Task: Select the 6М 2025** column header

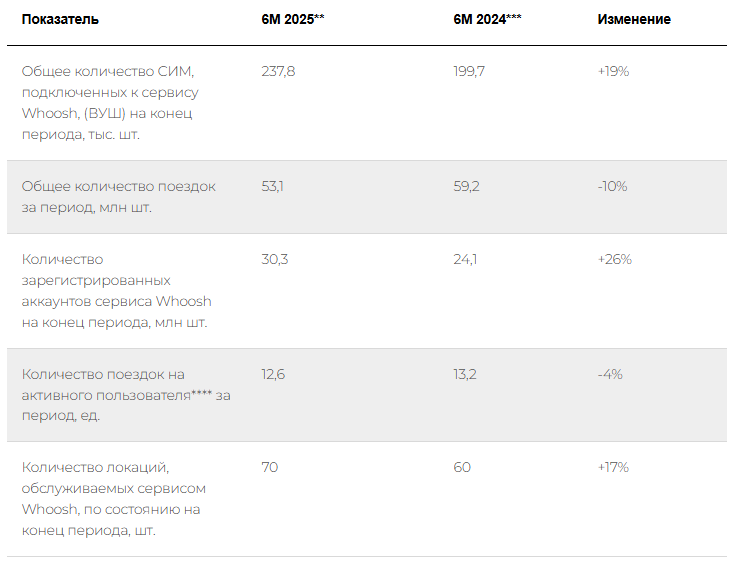Action: pos(293,20)
